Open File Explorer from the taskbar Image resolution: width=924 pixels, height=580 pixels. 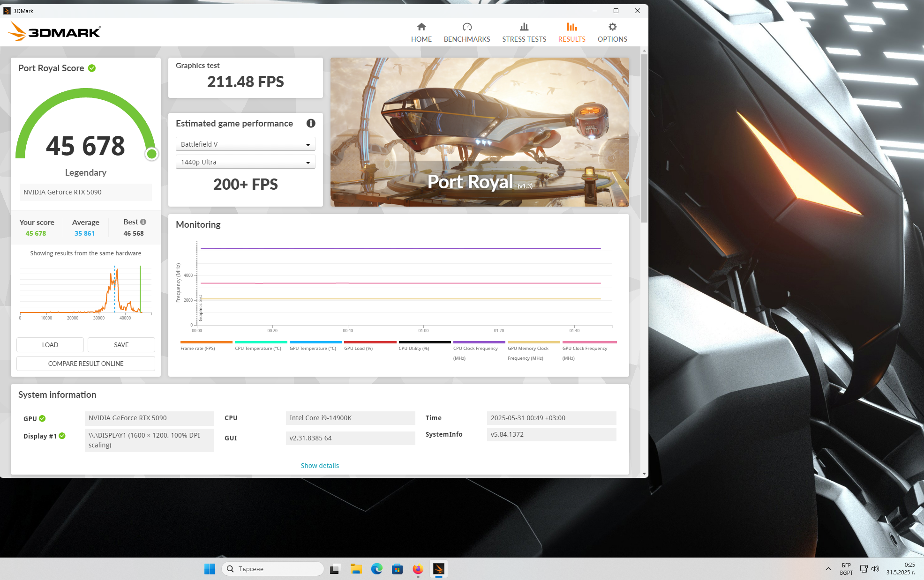point(356,569)
